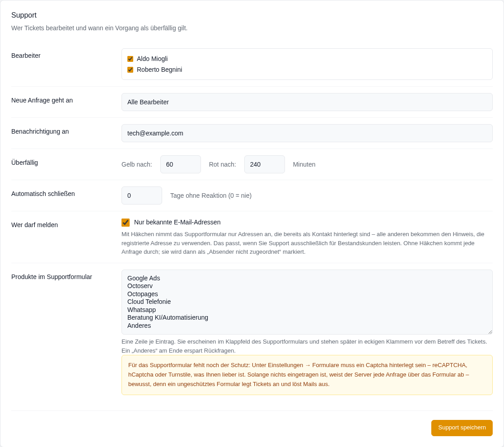The image size is (504, 447).
Task: Click the 'Produkte im Supportformular' label
Action: (51, 277)
